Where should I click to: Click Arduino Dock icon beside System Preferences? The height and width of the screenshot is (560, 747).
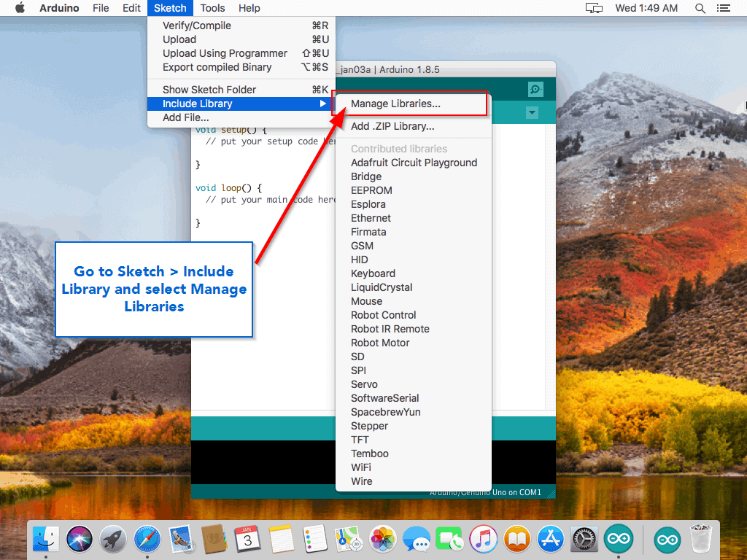[619, 539]
